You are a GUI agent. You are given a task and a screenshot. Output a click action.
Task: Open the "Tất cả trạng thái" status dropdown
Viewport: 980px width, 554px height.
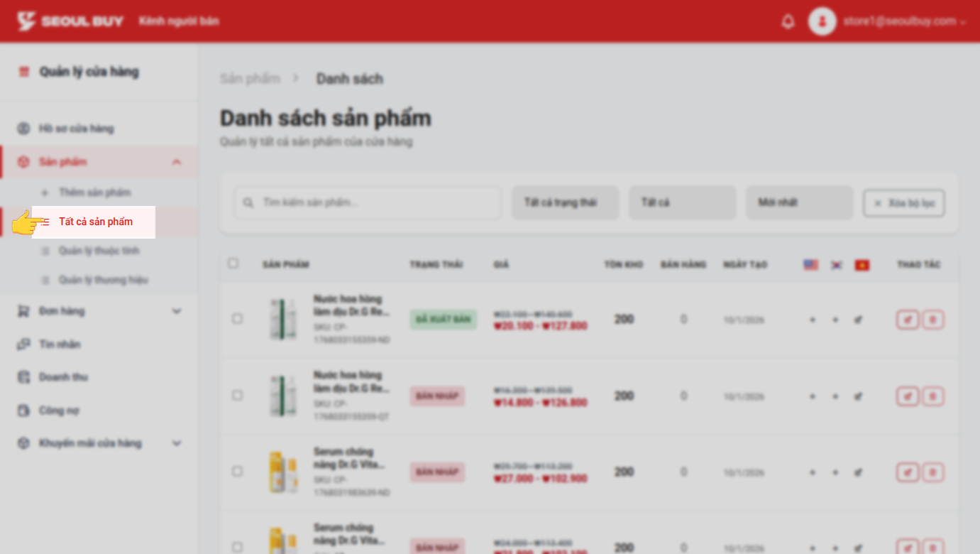click(565, 202)
